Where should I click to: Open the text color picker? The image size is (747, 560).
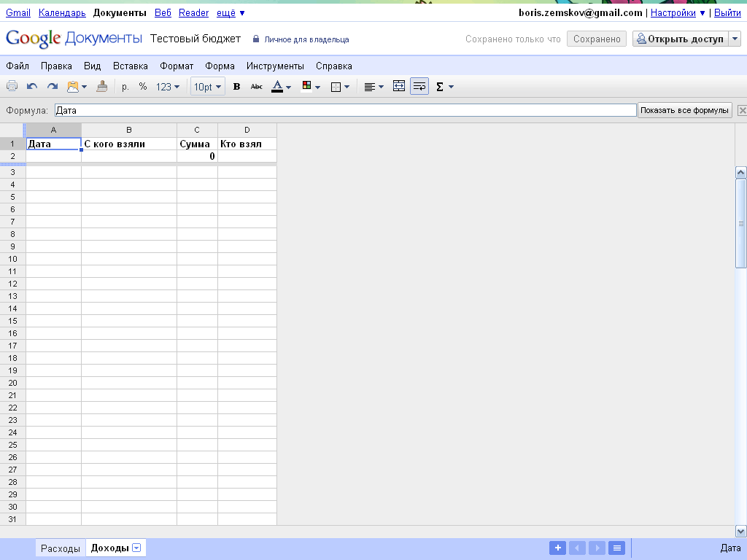coord(281,87)
